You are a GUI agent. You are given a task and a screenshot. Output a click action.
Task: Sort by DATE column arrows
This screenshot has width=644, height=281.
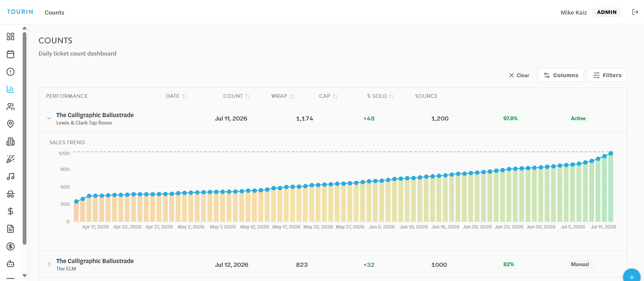pyautogui.click(x=184, y=96)
